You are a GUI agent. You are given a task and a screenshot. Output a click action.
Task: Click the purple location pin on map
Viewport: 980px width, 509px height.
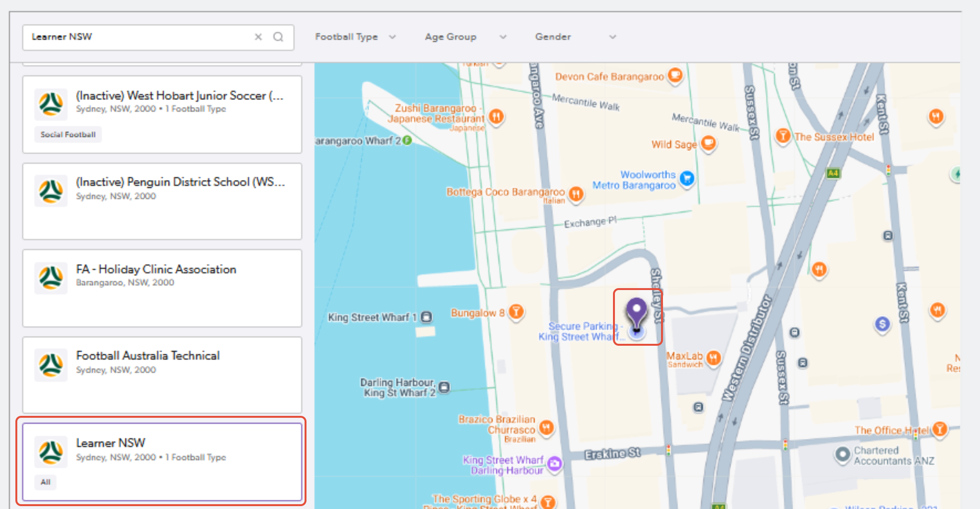[x=637, y=314]
